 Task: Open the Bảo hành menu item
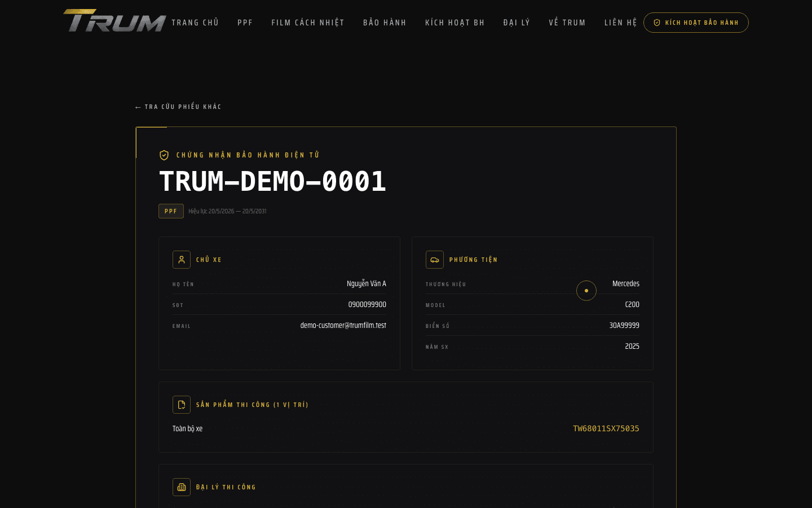coord(385,23)
